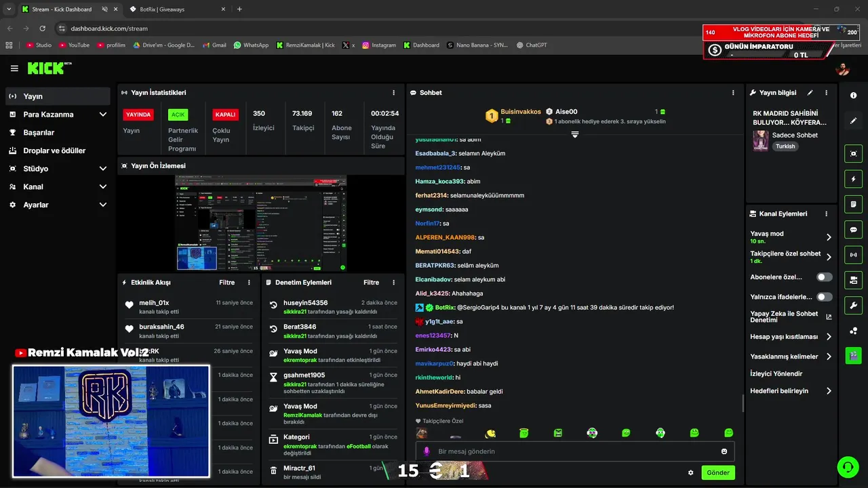Open the YunusEmreyirmiyedi username in chat

point(446,405)
